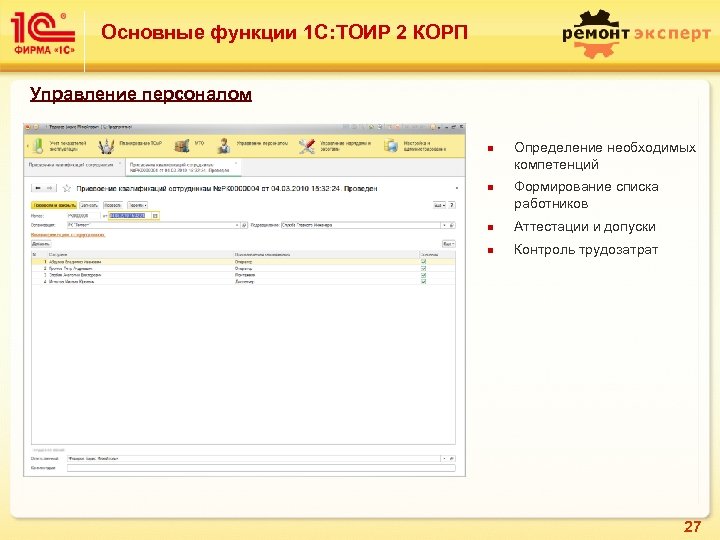Open the print dropdown button in command bar
Image resolution: width=720 pixels, height=540 pixels.
tap(137, 205)
